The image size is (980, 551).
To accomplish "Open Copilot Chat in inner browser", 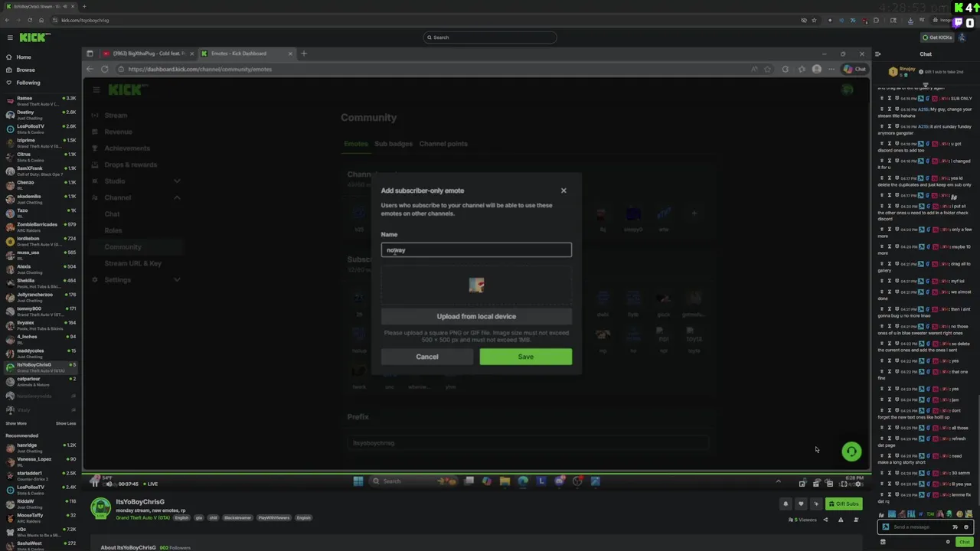I will (x=854, y=70).
